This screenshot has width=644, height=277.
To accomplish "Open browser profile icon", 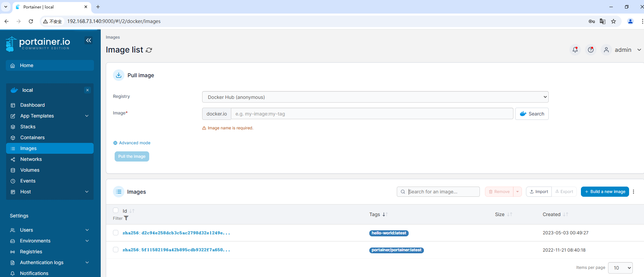I will (630, 21).
